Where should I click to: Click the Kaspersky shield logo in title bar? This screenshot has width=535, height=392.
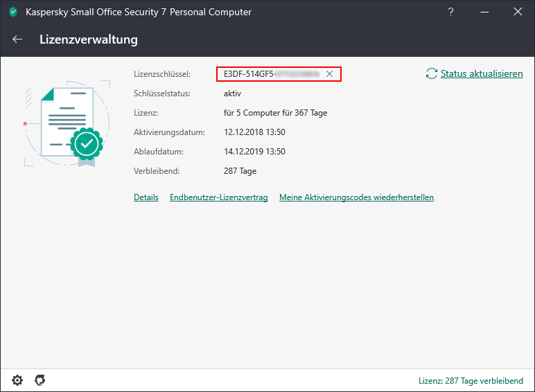(x=13, y=12)
